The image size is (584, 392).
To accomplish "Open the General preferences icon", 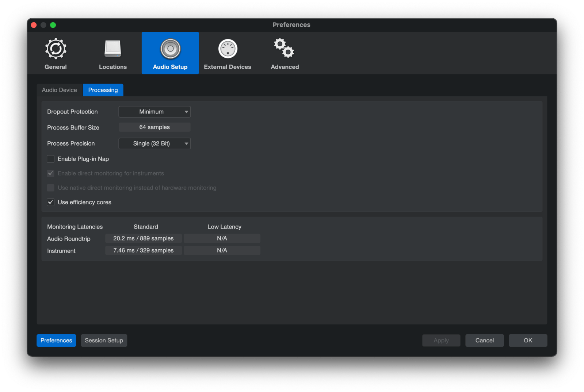I will pyautogui.click(x=56, y=49).
